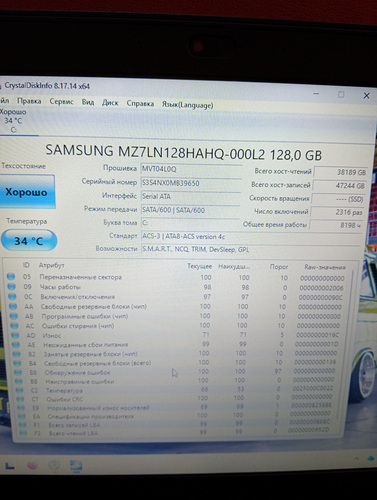
Task: Click status circle of Температура attribute row
Action: tap(20, 390)
